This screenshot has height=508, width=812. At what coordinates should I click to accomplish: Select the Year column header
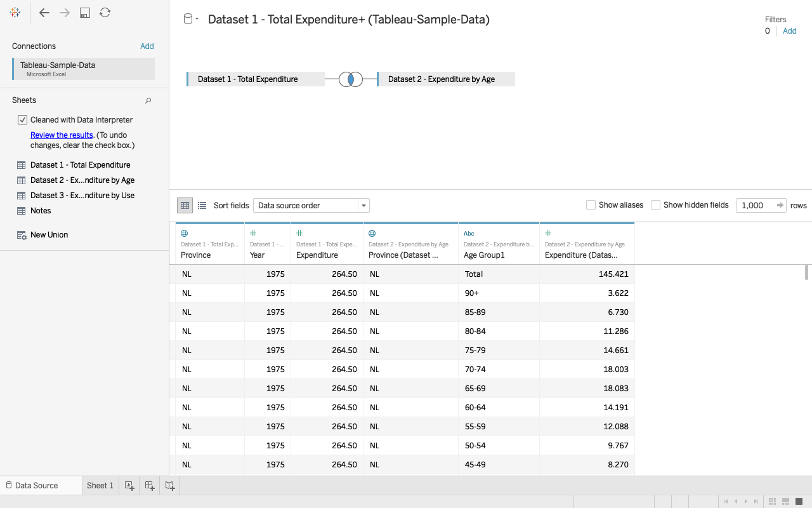pos(268,244)
